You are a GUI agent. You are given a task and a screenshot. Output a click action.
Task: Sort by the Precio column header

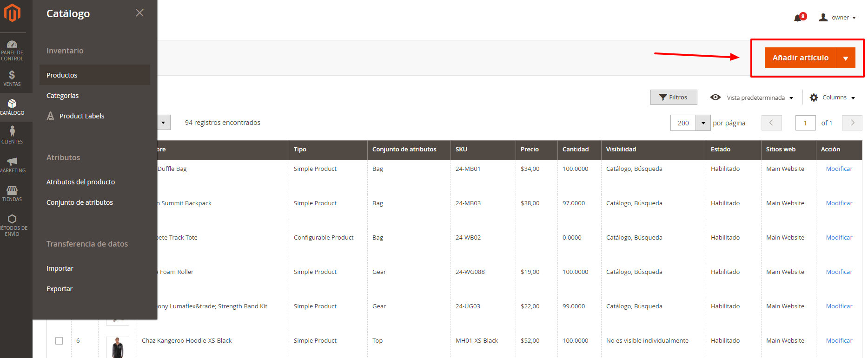(537, 150)
